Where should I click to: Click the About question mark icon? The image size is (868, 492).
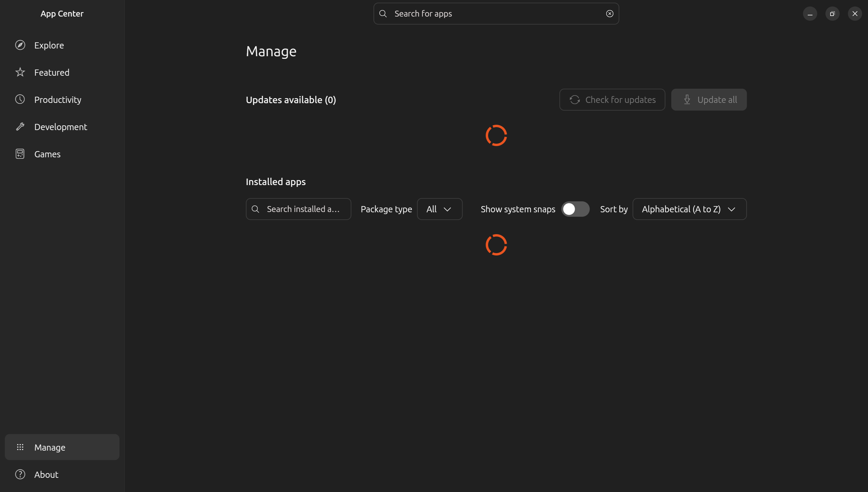point(20,475)
